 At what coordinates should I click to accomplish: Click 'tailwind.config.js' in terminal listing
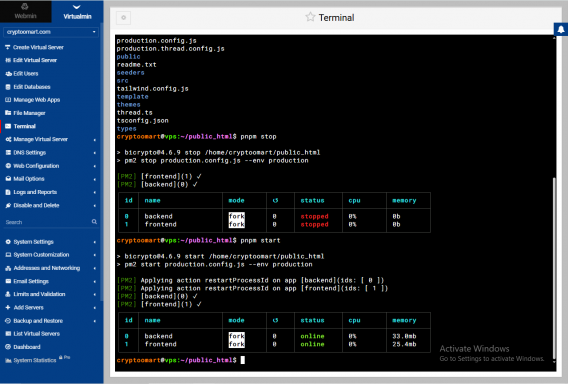coord(153,89)
